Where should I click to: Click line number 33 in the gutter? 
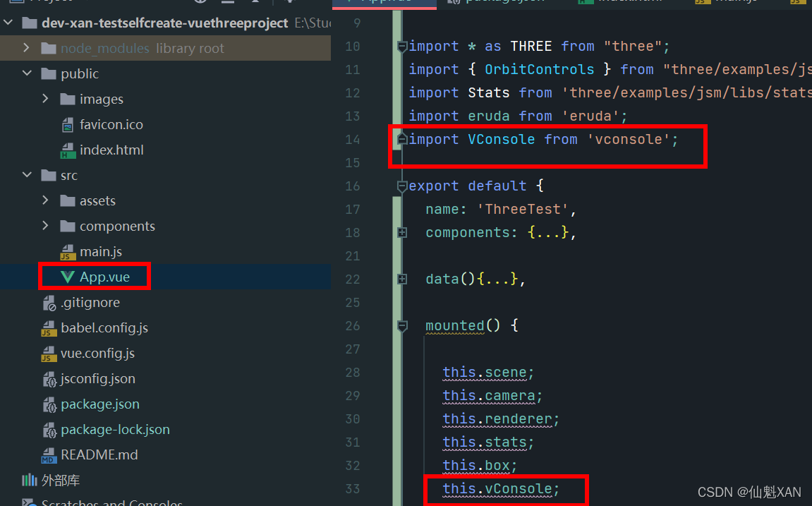click(353, 489)
